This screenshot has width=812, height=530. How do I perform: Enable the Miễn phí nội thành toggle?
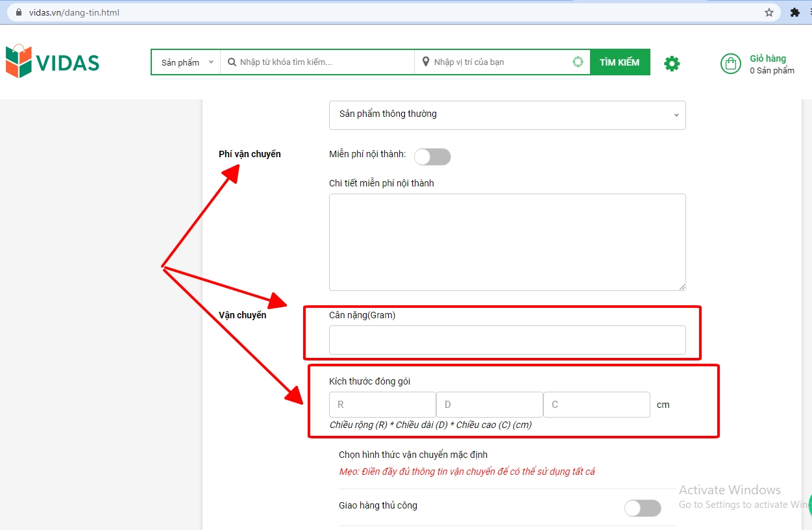(432, 157)
